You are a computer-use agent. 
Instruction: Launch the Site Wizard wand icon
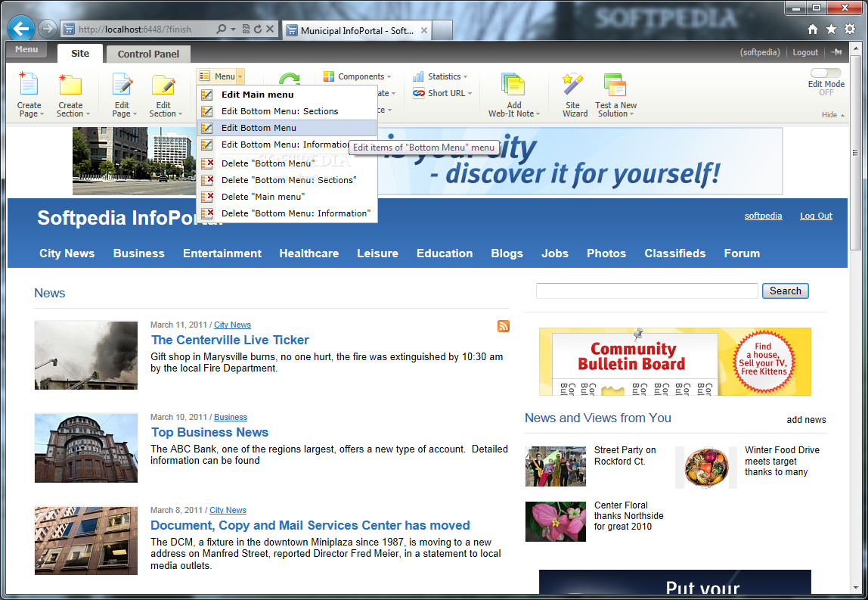[573, 84]
